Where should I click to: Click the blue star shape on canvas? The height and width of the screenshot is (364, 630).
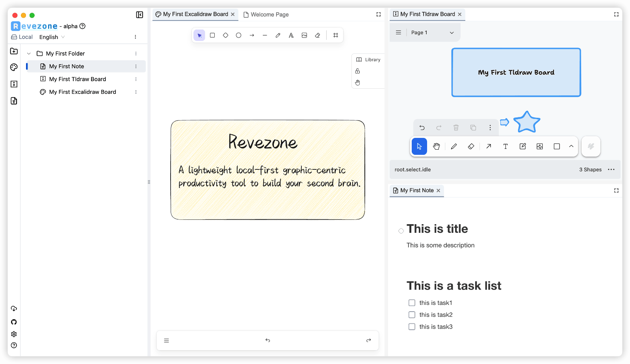(527, 122)
